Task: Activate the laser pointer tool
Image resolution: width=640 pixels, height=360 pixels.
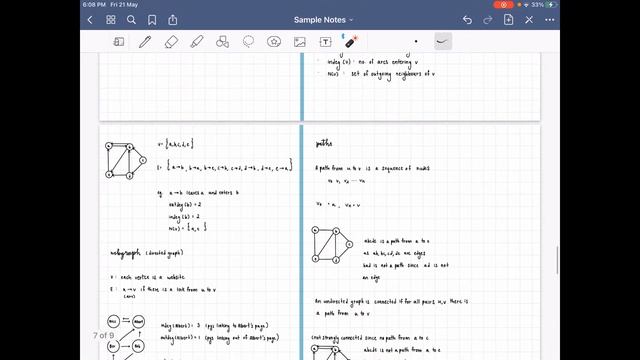Action: click(350, 42)
